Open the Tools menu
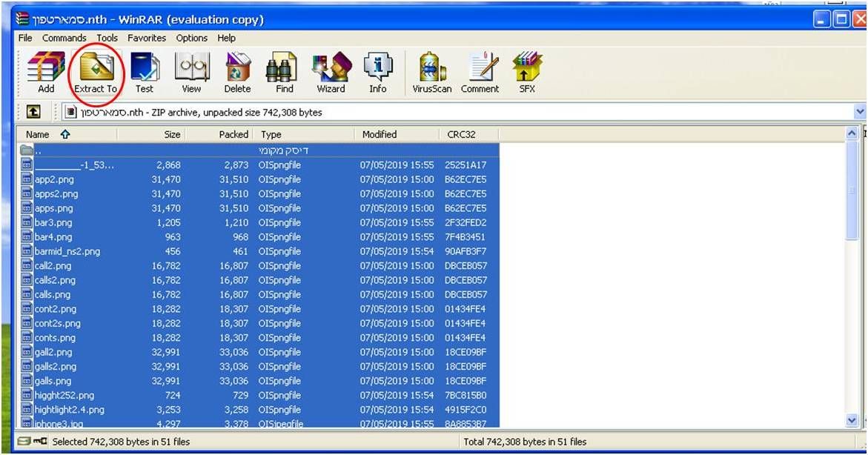 click(107, 38)
